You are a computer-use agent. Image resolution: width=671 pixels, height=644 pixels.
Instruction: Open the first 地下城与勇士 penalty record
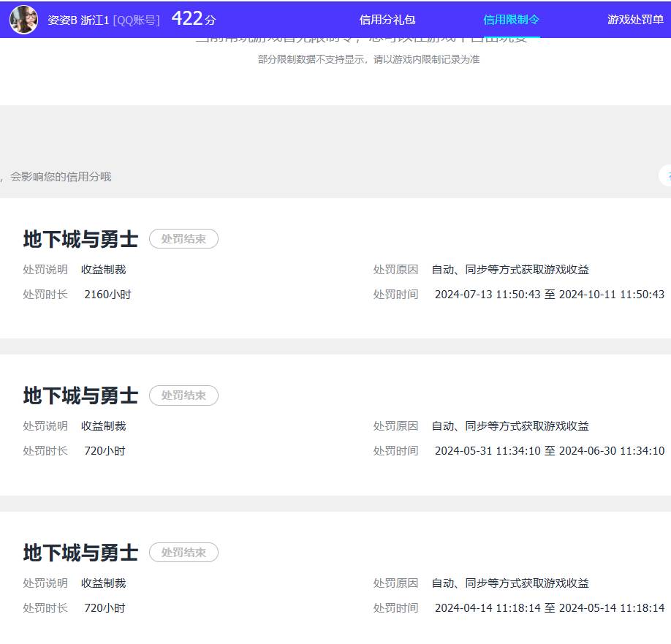pos(79,238)
